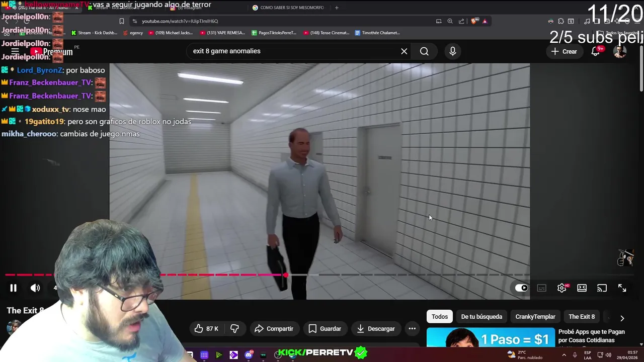Open the Crear menu button
This screenshot has height=362, width=644.
tap(564, 51)
